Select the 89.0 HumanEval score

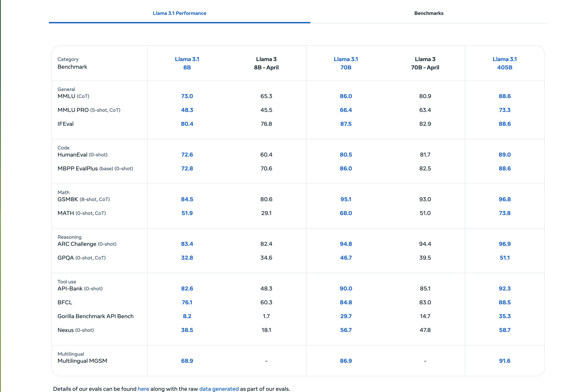tap(505, 155)
